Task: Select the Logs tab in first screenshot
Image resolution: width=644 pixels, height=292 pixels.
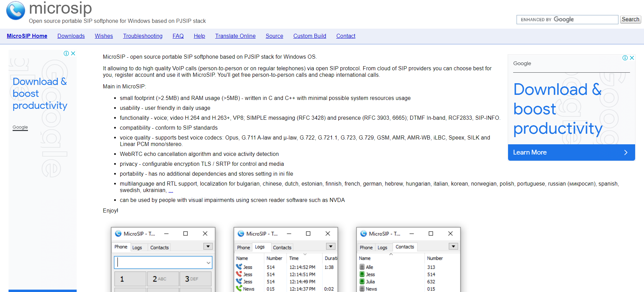Action: (x=137, y=248)
